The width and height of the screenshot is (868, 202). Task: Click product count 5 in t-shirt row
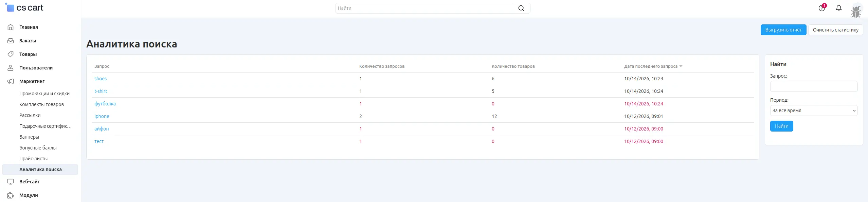(493, 91)
